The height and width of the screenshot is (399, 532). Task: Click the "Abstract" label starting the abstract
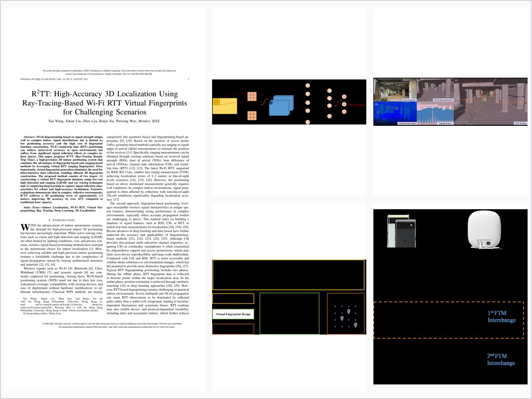pyautogui.click(x=30, y=138)
